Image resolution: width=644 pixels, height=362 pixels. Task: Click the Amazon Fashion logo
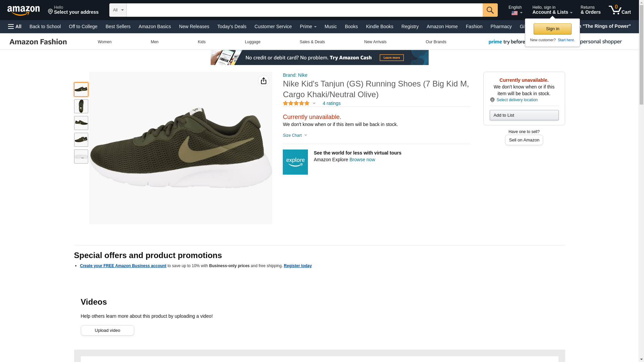point(38,42)
